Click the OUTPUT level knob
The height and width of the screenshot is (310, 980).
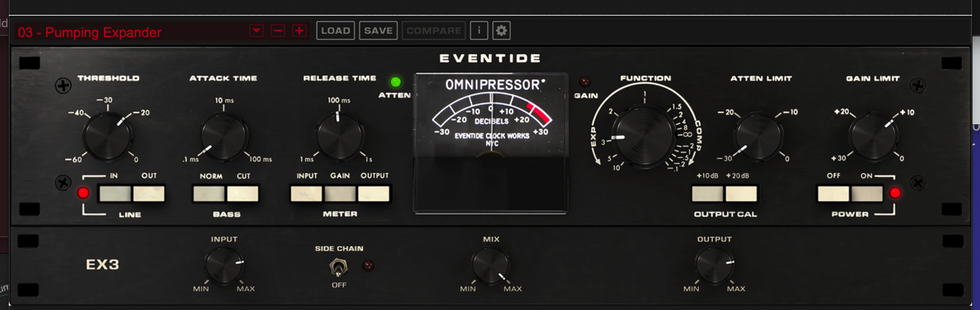coord(714,265)
